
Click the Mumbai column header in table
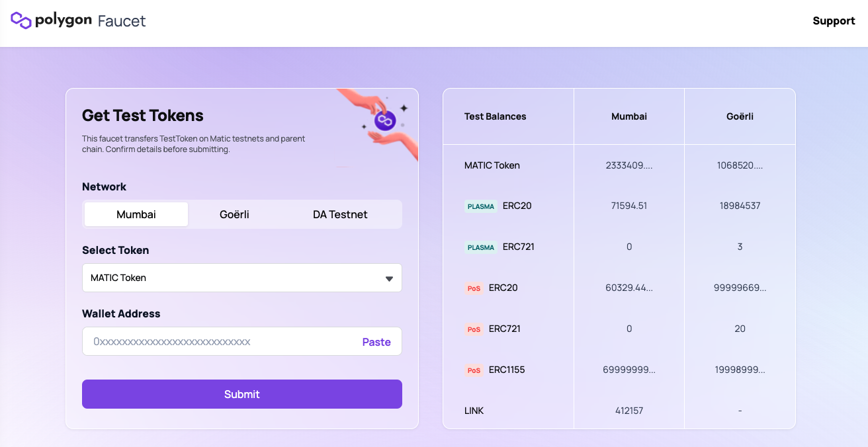pos(629,116)
